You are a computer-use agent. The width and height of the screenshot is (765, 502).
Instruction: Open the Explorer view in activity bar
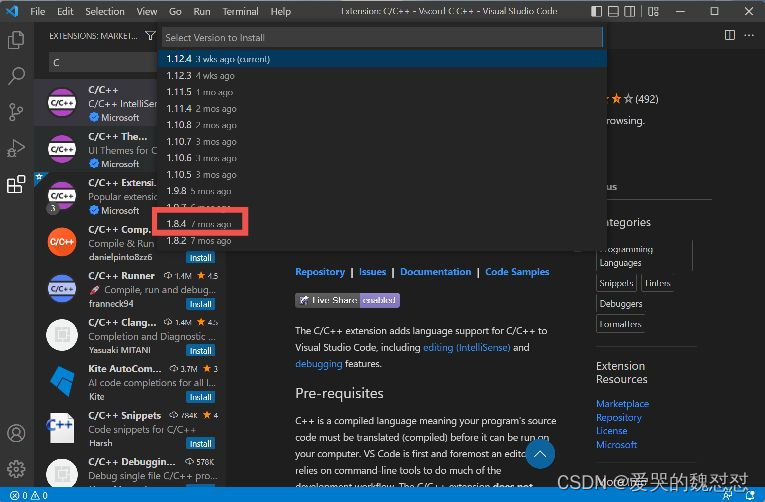[16, 40]
